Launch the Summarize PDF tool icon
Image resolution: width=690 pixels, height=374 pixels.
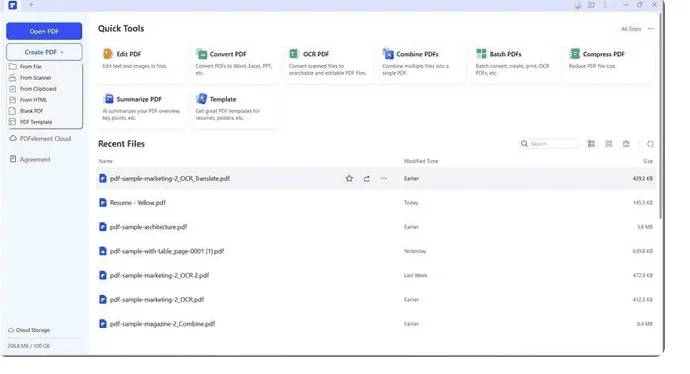(x=108, y=99)
